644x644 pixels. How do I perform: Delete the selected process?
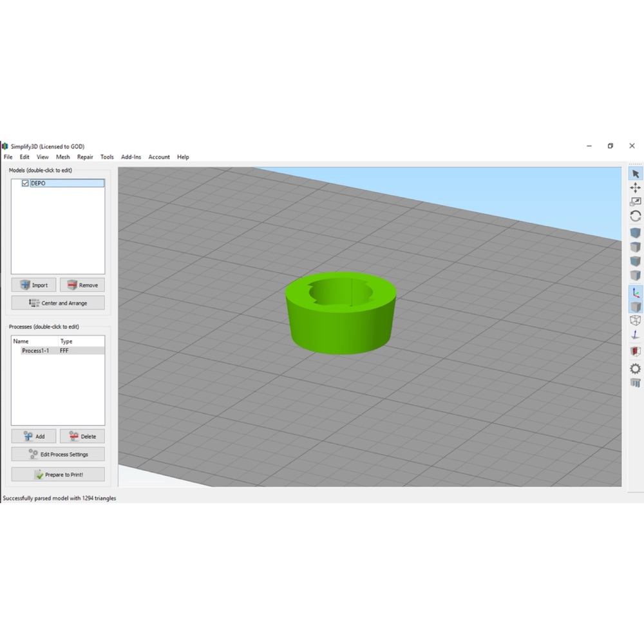(82, 436)
